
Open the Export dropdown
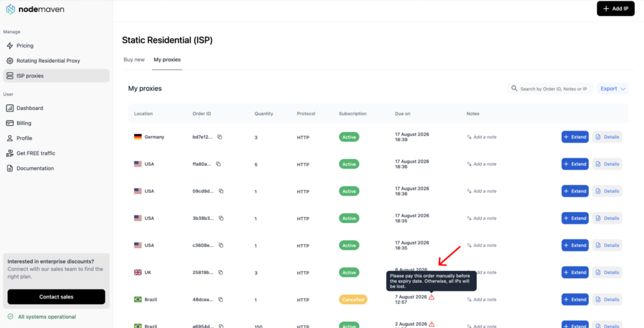[x=613, y=89]
